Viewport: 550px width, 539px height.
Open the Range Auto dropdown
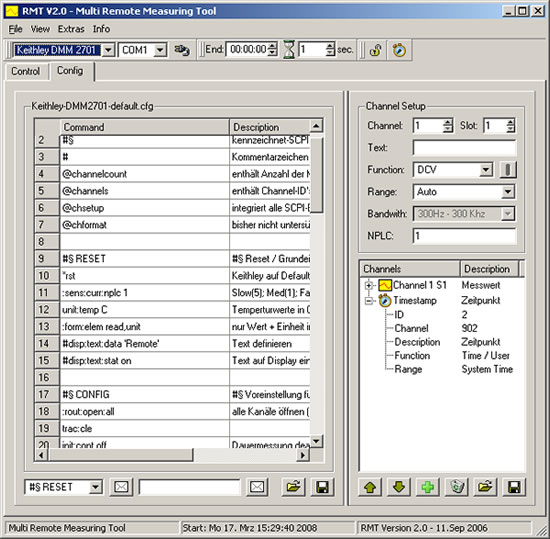point(508,192)
